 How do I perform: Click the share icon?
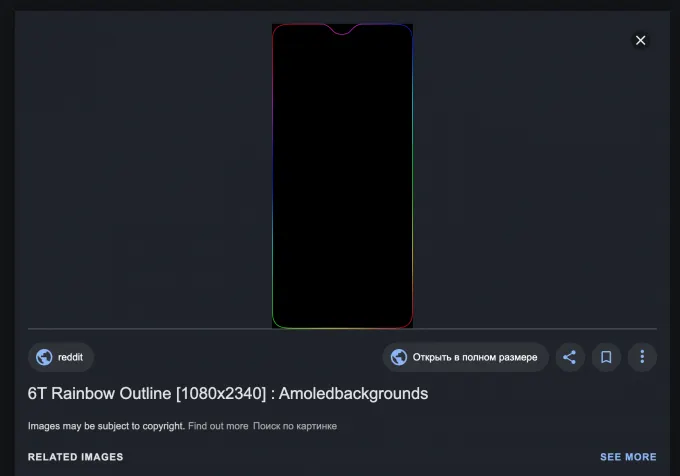(x=569, y=357)
